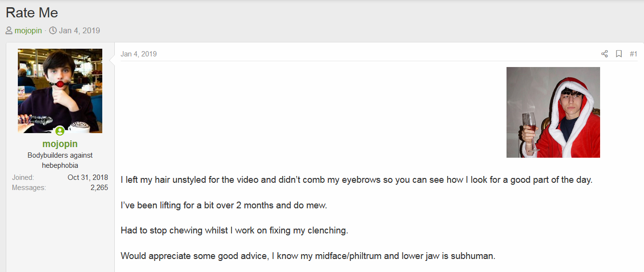Click the Rate Me thread title

pyautogui.click(x=32, y=13)
